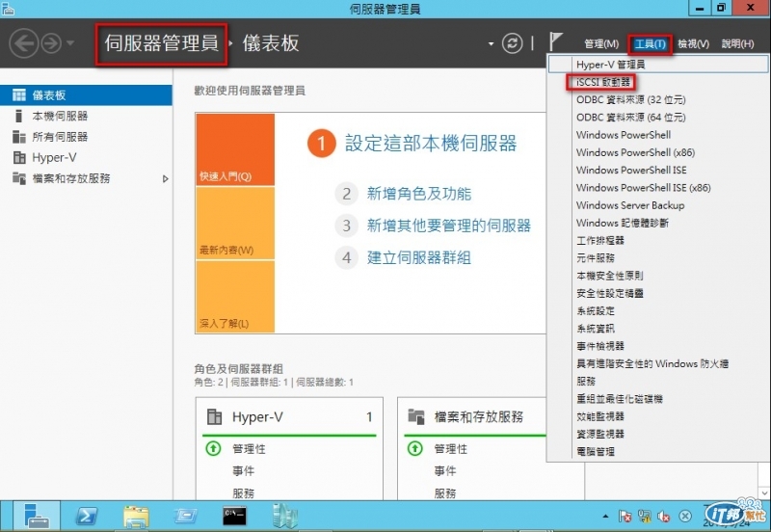The image size is (771, 532).
Task: Open Windows PowerShell ISE entry
Action: click(658, 171)
